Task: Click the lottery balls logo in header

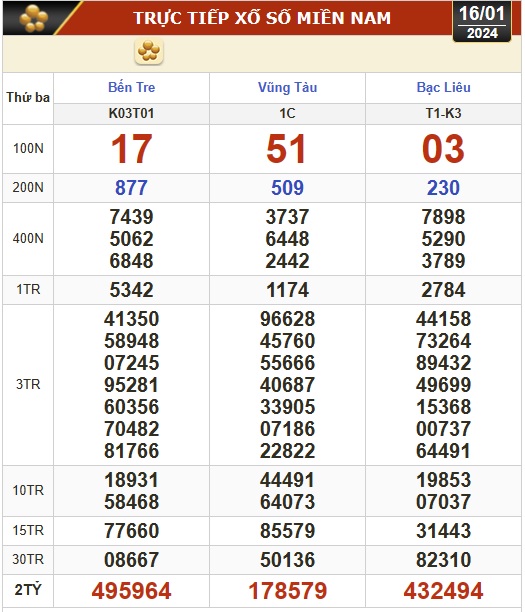Action: [34, 18]
